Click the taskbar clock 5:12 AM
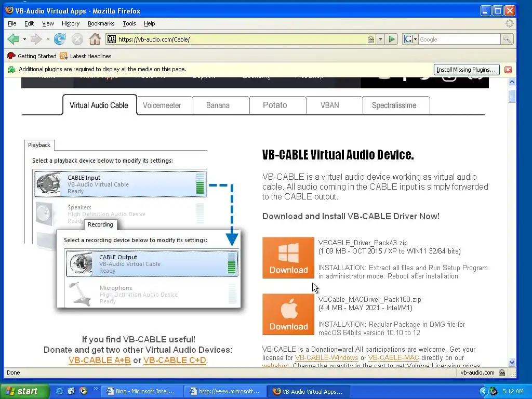The width and height of the screenshot is (532, 399). click(x=513, y=391)
